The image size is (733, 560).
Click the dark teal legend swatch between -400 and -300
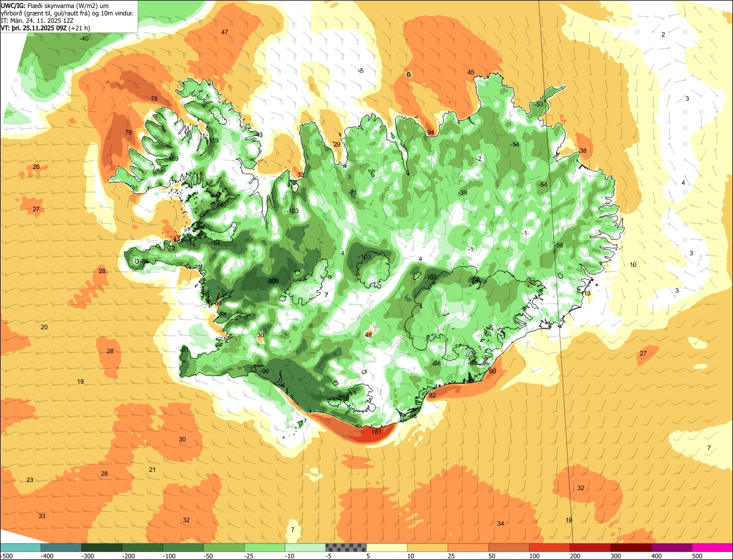pyautogui.click(x=61, y=547)
